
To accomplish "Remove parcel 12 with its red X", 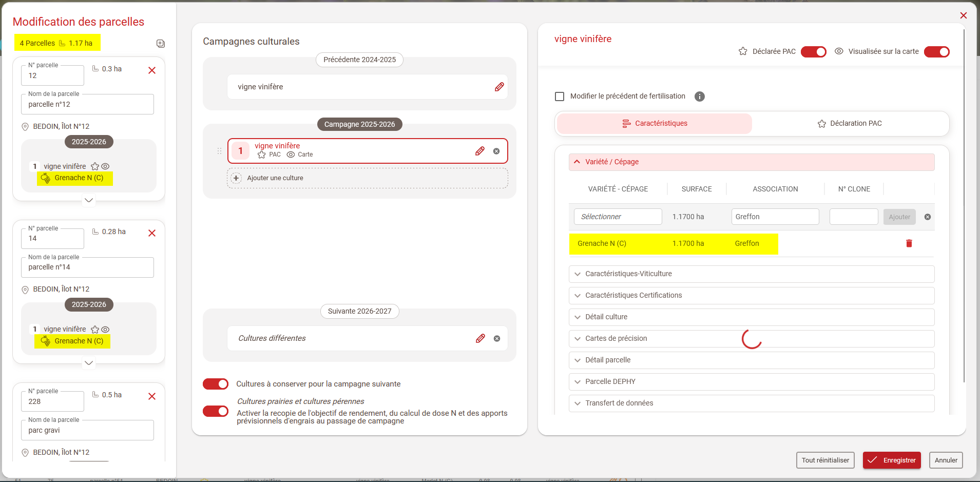I will tap(152, 70).
